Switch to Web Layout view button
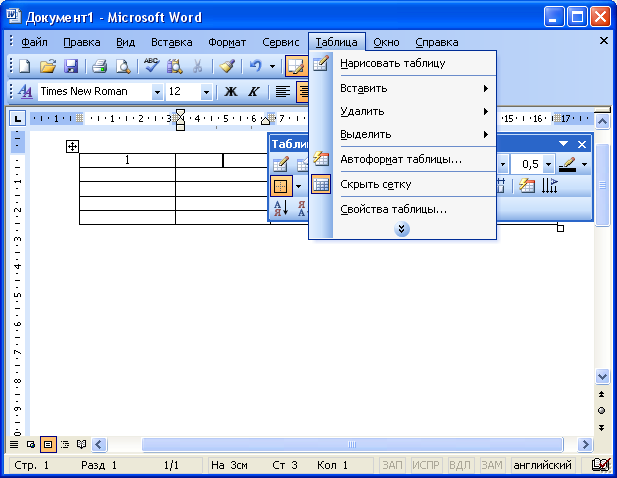The width and height of the screenshot is (617, 478). [x=31, y=445]
